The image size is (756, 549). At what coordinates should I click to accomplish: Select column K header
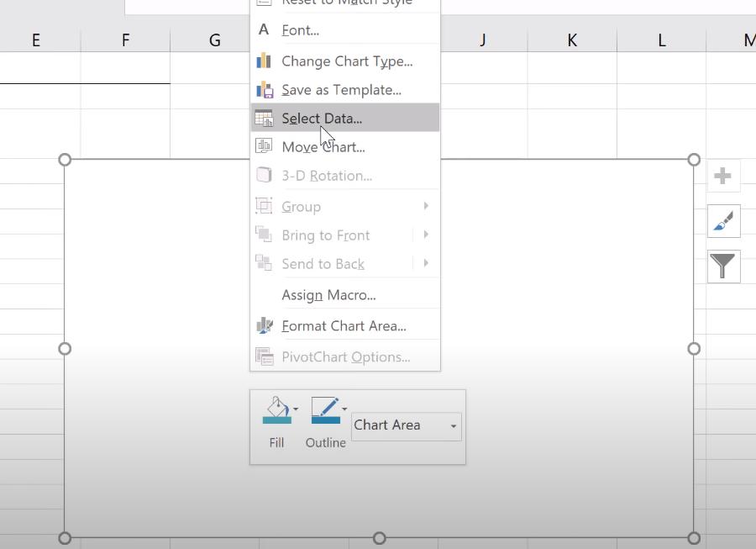coord(572,40)
